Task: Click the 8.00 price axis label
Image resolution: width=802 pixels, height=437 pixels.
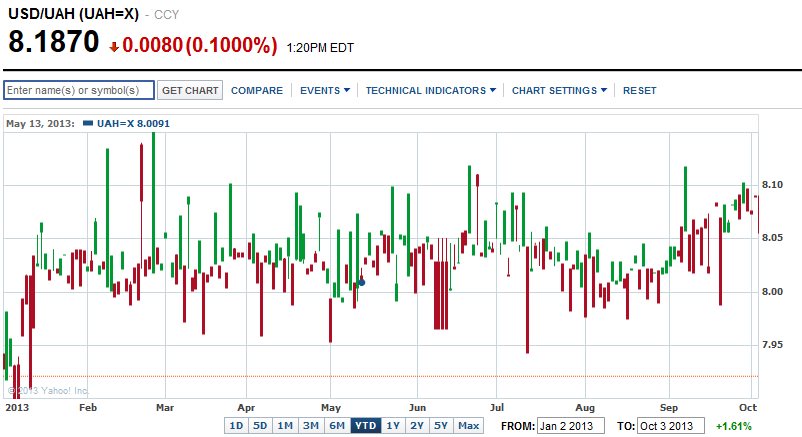Action: click(x=772, y=292)
